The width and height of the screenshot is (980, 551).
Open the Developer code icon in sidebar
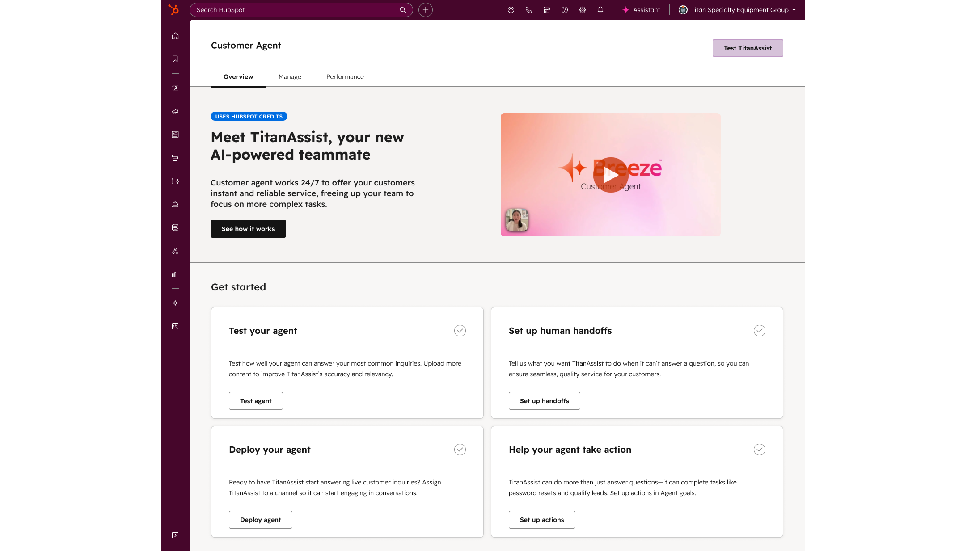(175, 326)
